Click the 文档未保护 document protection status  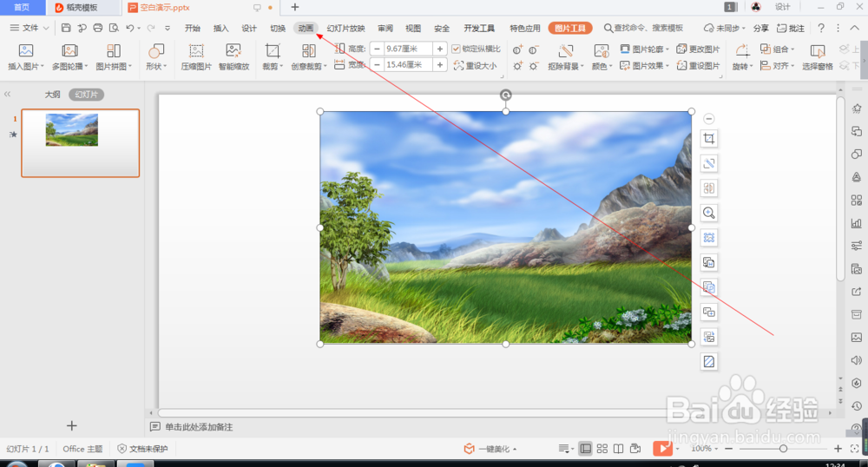pyautogui.click(x=142, y=449)
